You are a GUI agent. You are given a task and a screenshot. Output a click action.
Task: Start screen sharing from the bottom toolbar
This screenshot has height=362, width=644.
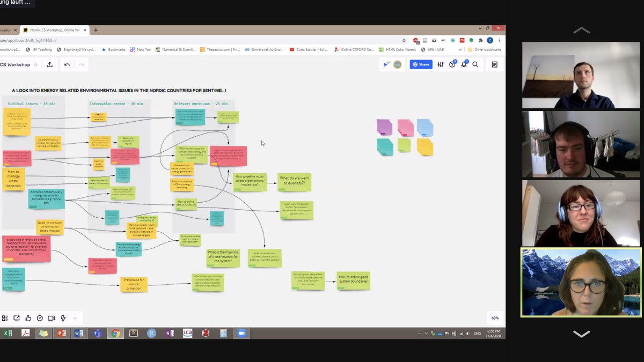(17, 318)
